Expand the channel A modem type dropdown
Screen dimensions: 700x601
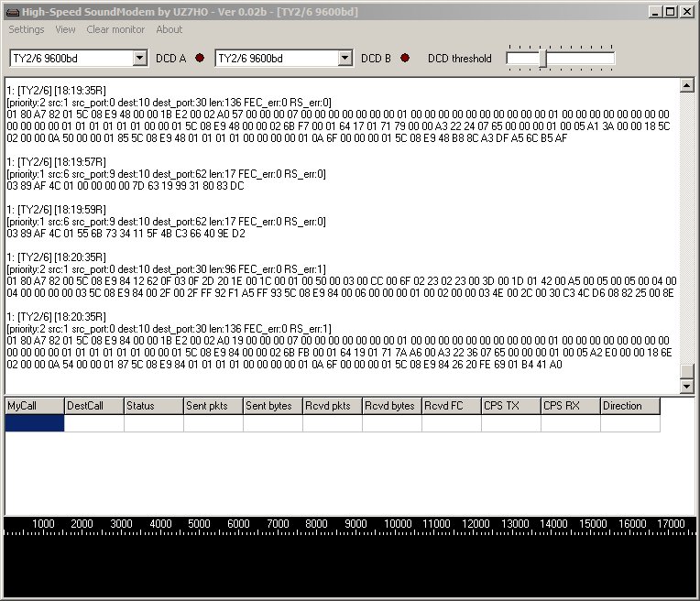(140, 58)
